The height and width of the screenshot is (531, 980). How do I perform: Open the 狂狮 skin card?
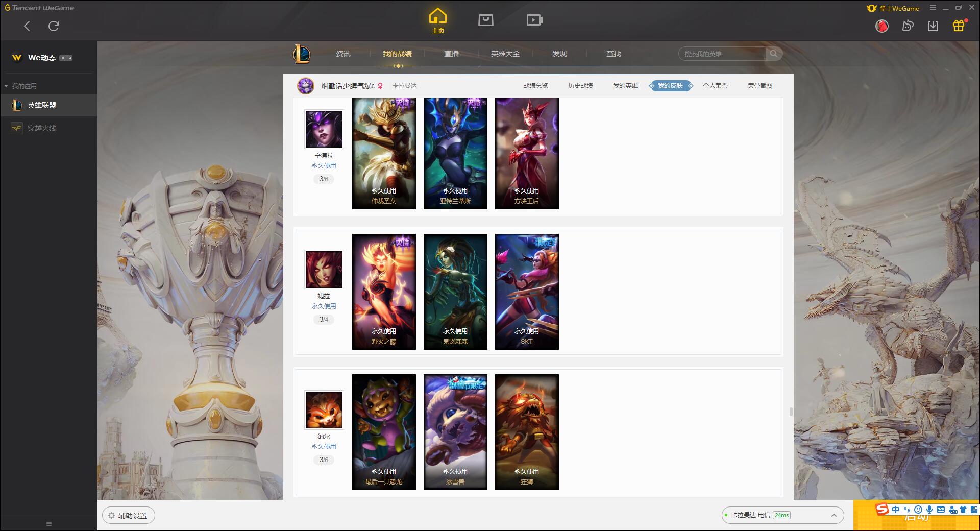coord(527,432)
